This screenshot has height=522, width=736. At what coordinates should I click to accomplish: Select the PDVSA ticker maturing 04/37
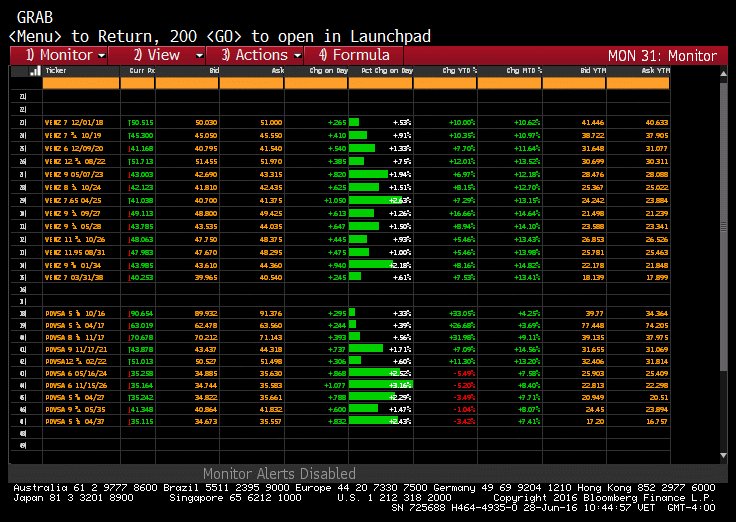point(75,421)
